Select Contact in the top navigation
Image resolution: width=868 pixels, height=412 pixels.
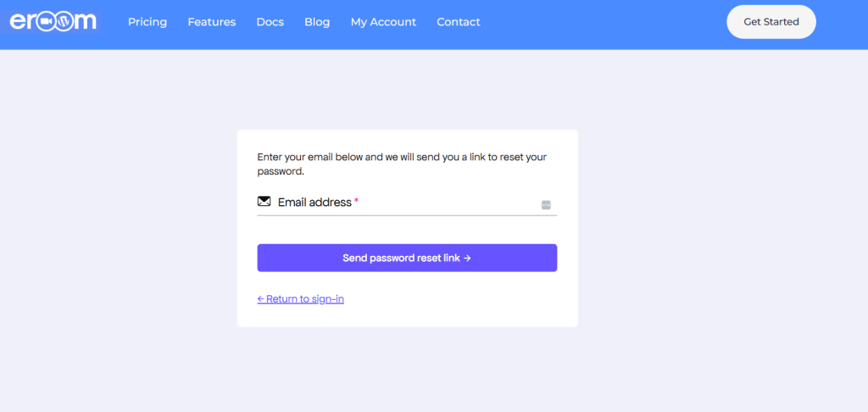(x=459, y=22)
